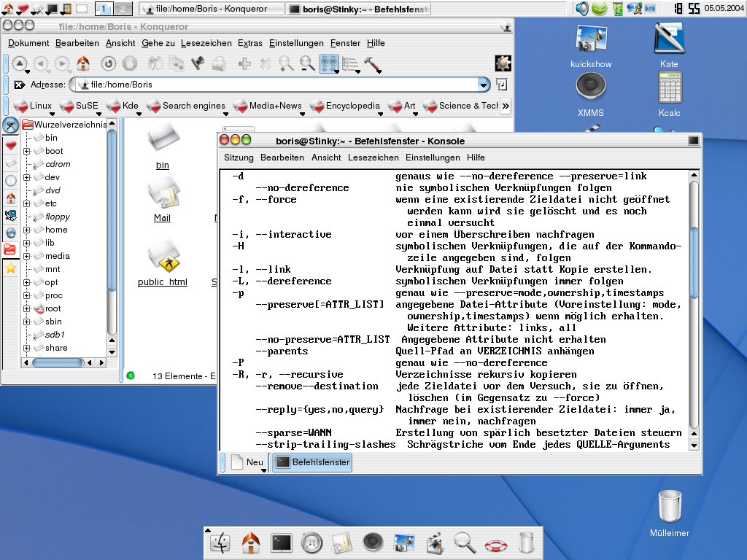The height and width of the screenshot is (560, 747).
Task: Select the Icon view mode button
Action: [x=329, y=63]
